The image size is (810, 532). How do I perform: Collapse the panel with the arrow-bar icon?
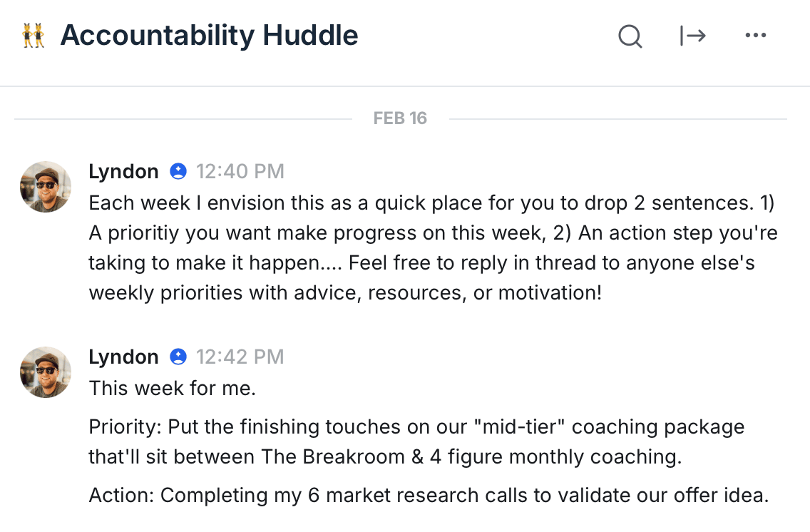tap(692, 36)
